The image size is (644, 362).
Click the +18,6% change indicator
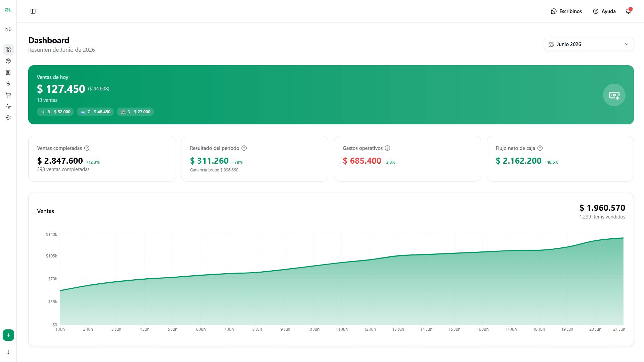(x=551, y=162)
